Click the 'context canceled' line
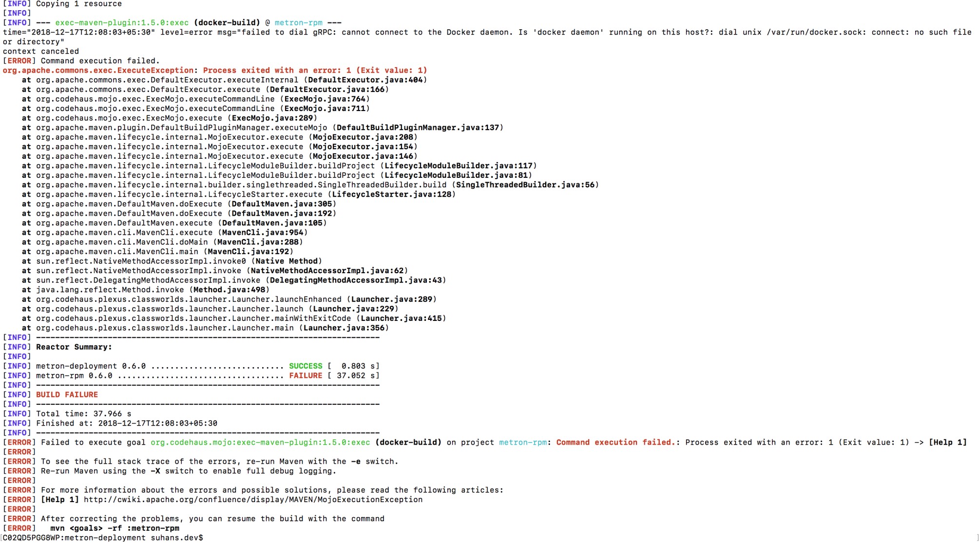The height and width of the screenshot is (543, 980). 41,51
